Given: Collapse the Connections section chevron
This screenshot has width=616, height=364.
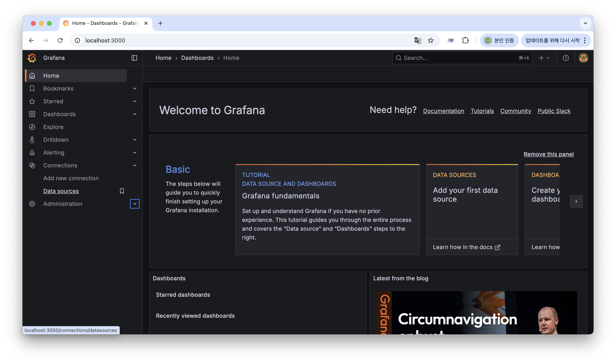Looking at the screenshot, I should [135, 165].
